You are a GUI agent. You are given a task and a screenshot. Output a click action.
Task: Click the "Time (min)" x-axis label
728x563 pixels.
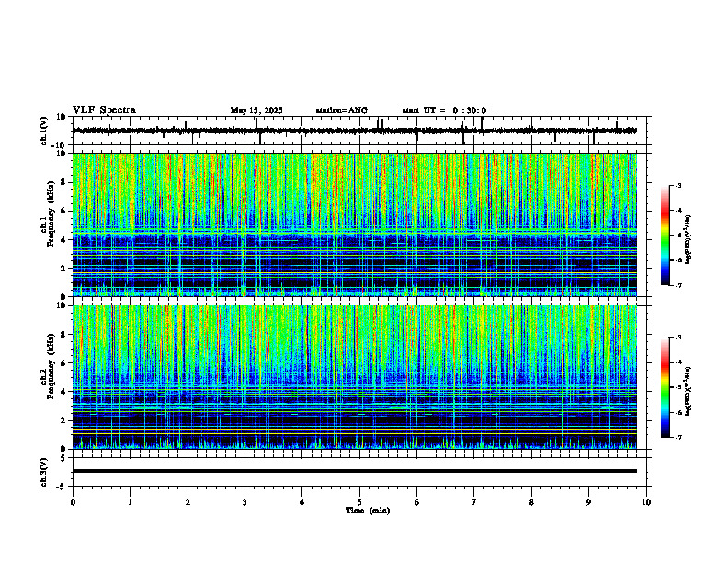click(368, 511)
